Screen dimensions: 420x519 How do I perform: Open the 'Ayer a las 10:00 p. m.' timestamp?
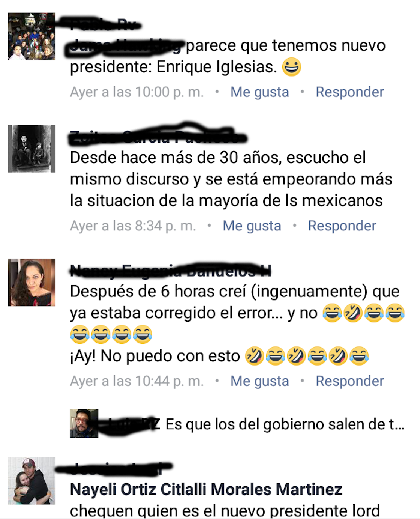[x=137, y=92]
